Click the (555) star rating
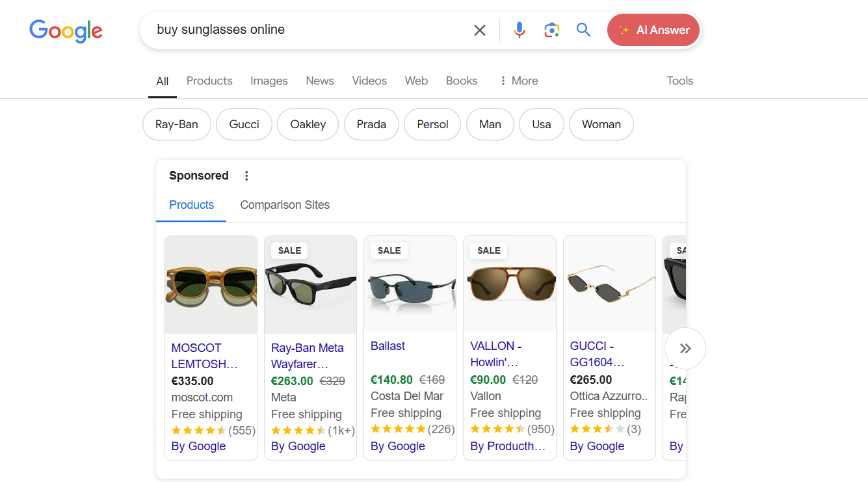The height and width of the screenshot is (482, 868). [x=213, y=431]
